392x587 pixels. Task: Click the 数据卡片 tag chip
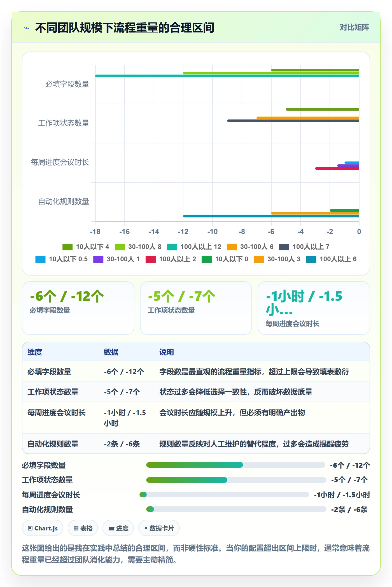pyautogui.click(x=159, y=528)
